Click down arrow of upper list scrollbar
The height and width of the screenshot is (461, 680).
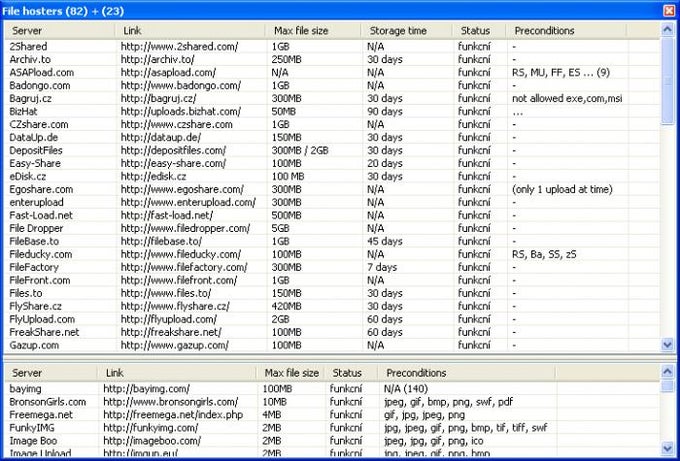[667, 344]
